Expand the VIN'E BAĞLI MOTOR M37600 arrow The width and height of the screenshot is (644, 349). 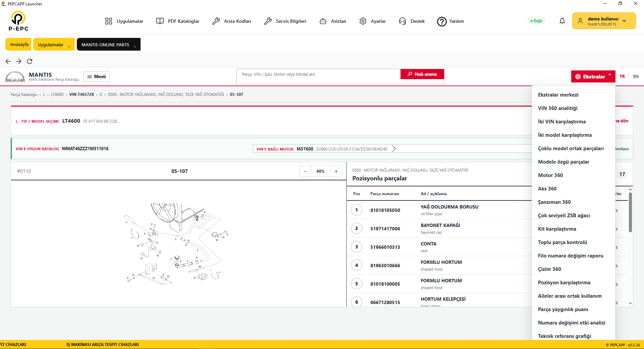tap(394, 149)
